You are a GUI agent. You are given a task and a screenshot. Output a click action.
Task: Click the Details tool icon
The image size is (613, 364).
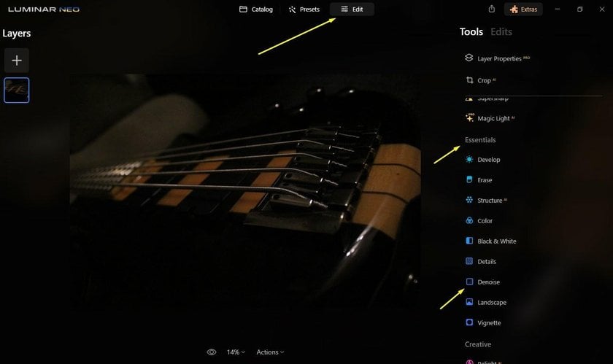[469, 261]
